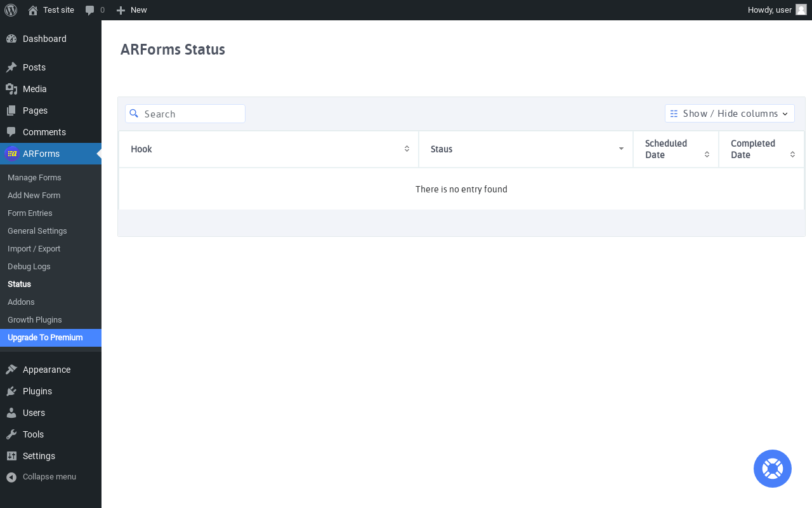Click the comment count 0 in admin bar
812x508 pixels.
pos(103,10)
